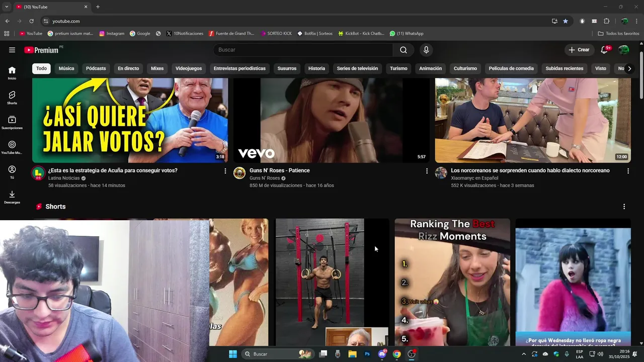Open the Todos los favoritos folder
This screenshot has height=362, width=644.
618,34
